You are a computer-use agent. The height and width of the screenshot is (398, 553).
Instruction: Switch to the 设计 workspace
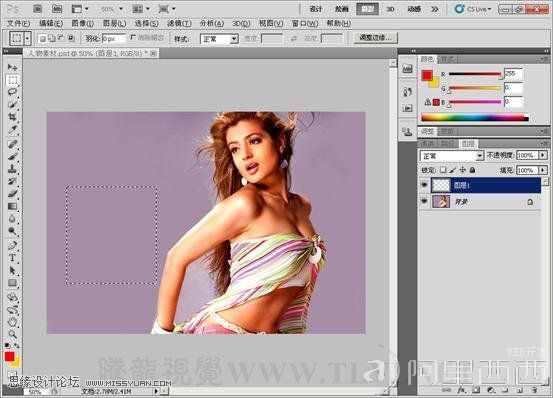[316, 9]
